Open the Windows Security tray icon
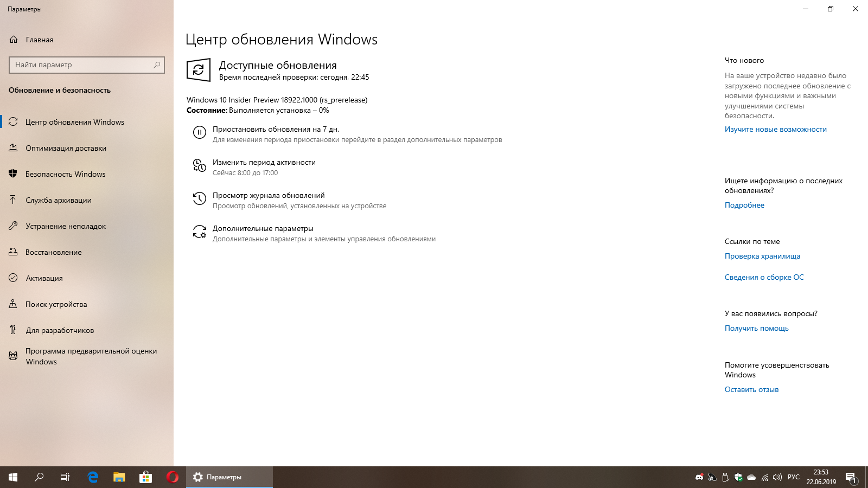 coord(738,477)
